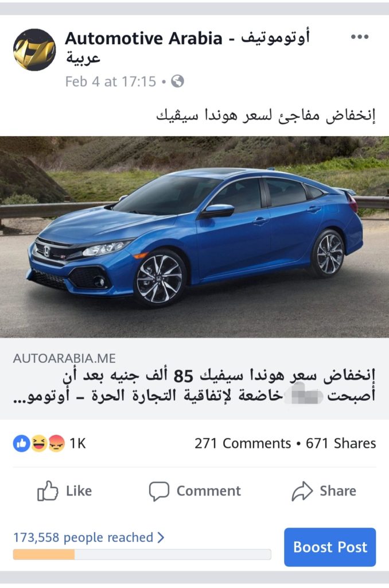Click the globe public audience icon
This screenshot has height=588, width=389.
(178, 81)
